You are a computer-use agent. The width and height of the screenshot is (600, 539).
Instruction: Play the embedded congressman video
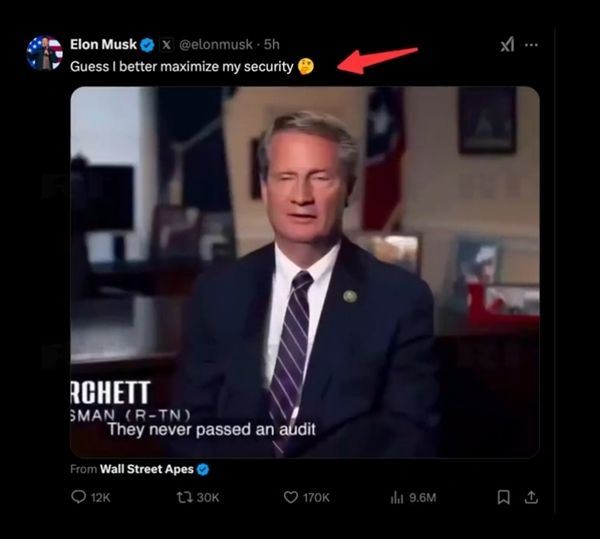pos(305,272)
